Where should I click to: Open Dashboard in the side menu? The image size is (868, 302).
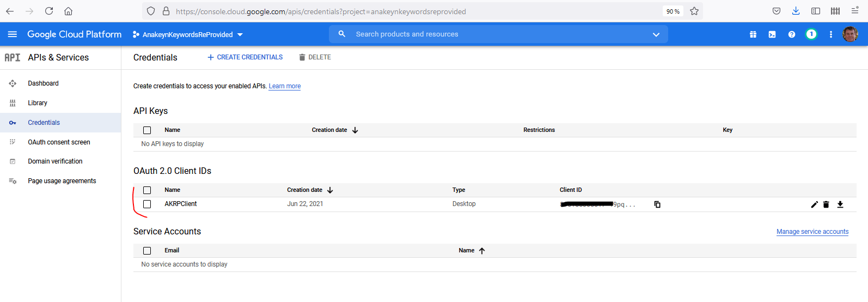click(x=43, y=83)
